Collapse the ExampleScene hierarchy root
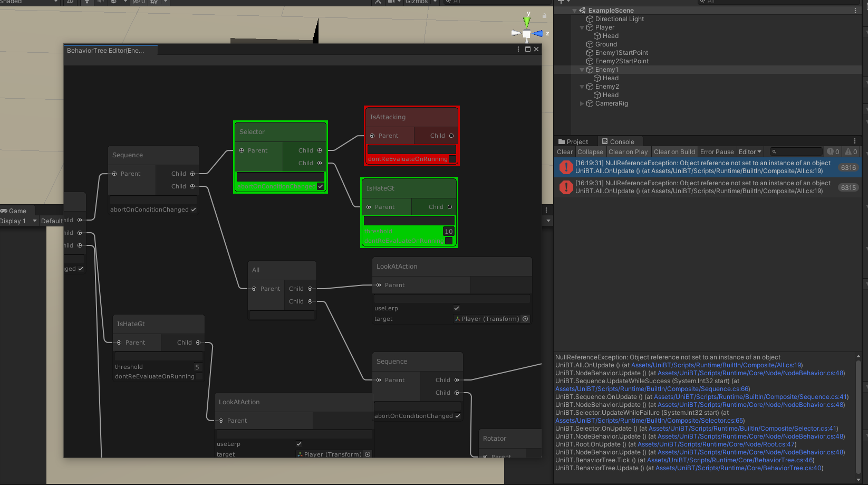Viewport: 868px width, 485px height. pos(574,11)
